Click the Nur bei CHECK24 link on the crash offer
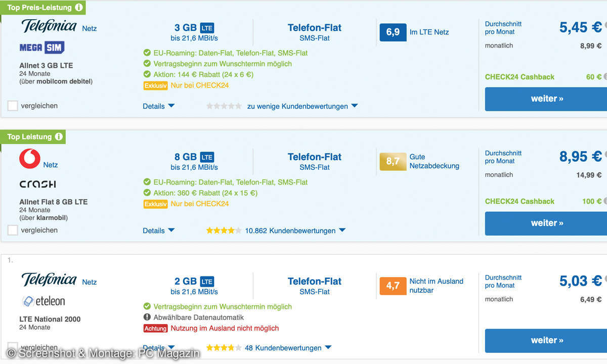The image size is (607, 364). [x=199, y=204]
